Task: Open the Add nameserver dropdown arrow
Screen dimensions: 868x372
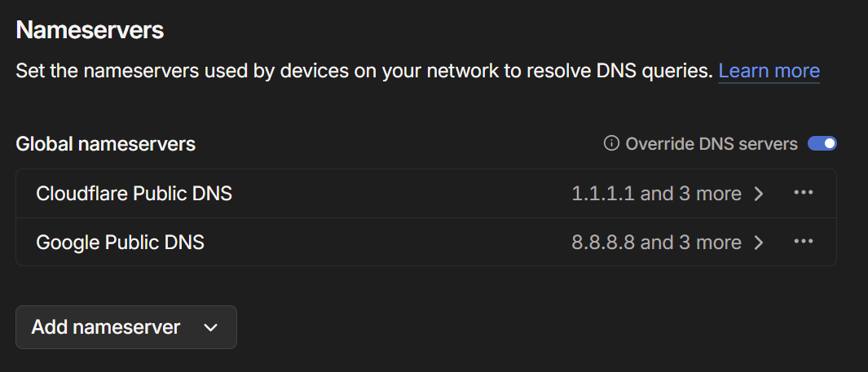Action: click(210, 327)
